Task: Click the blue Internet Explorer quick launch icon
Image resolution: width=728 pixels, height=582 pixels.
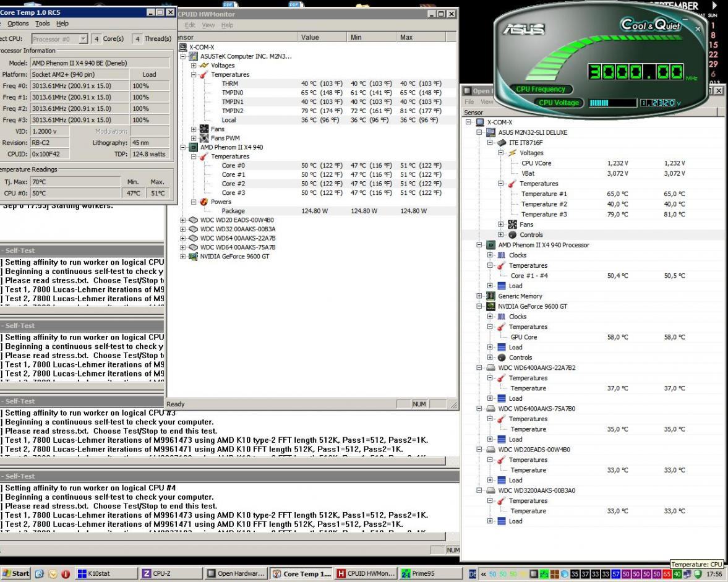Action: tap(40, 573)
